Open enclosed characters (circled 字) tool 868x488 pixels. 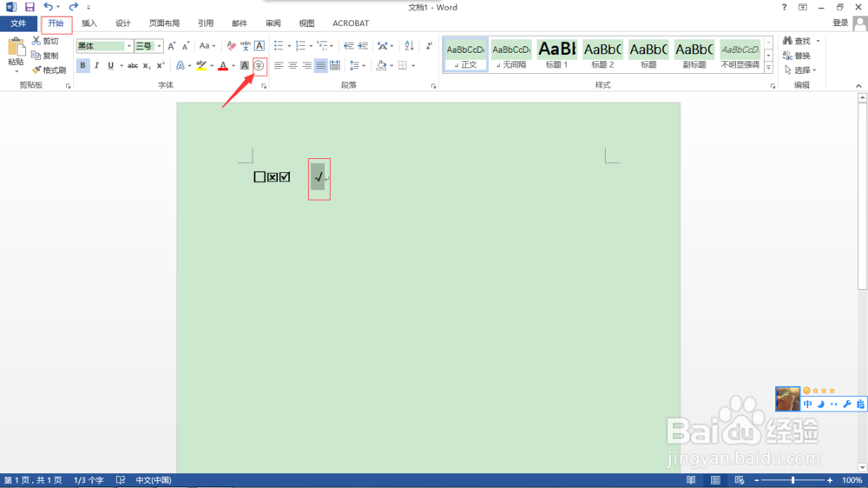(259, 65)
